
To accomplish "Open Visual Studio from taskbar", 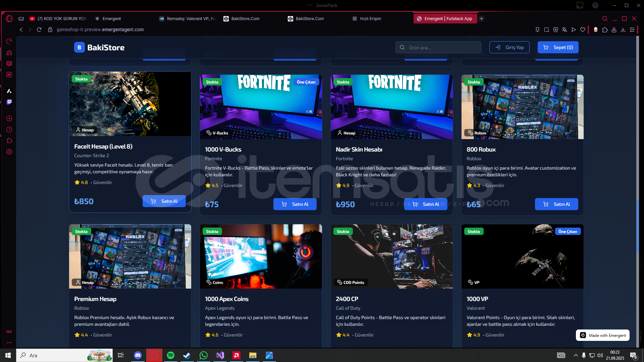I will [220, 355].
